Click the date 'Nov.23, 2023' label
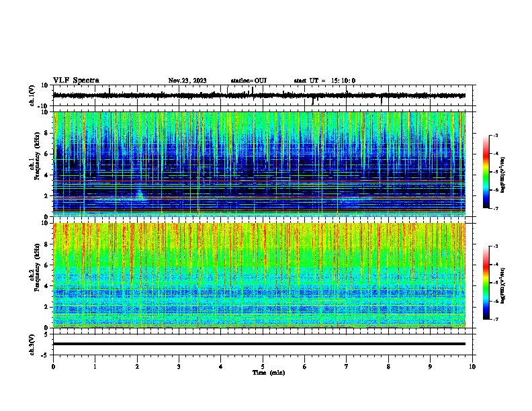 [x=187, y=81]
